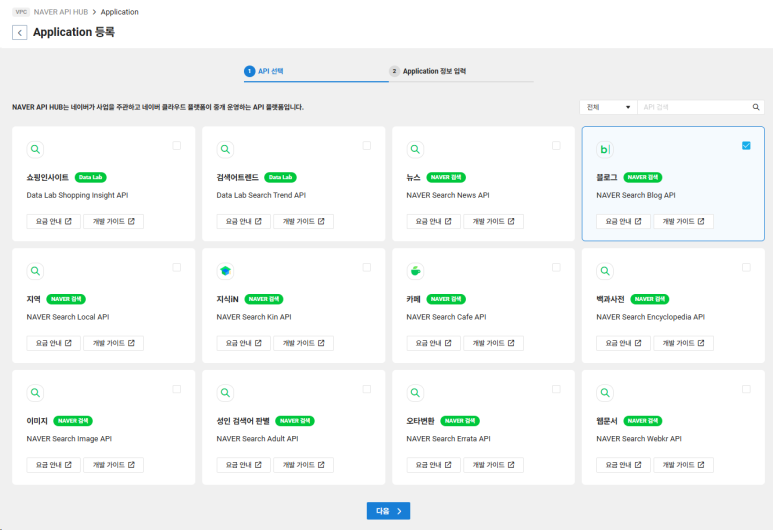Open the 전체 category dropdown
Viewport: 773px width, 530px height.
(608, 107)
